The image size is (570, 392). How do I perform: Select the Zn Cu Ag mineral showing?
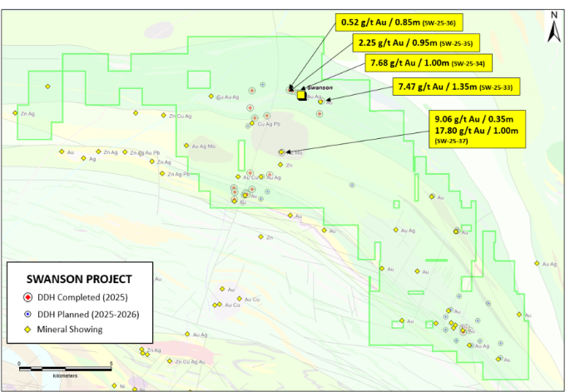pos(164,116)
